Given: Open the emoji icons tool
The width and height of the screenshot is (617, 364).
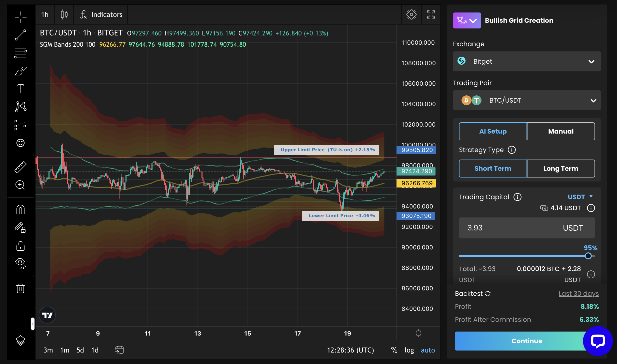Looking at the screenshot, I should point(20,143).
